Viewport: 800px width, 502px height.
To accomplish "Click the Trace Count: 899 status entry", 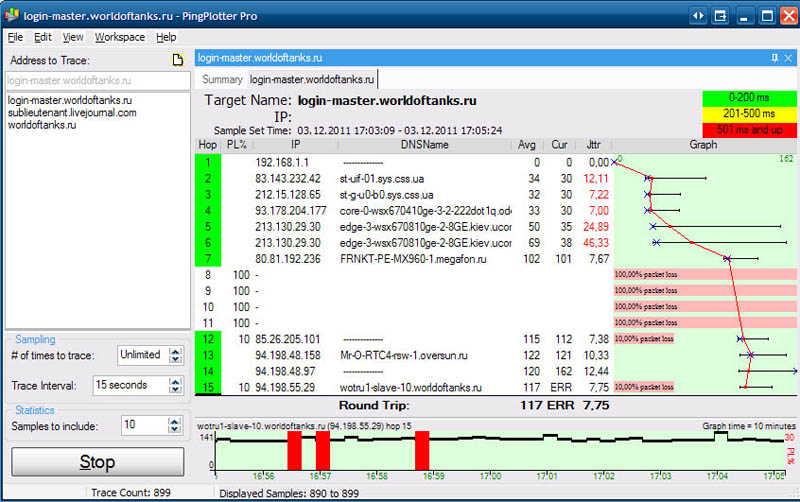I will coord(131,493).
